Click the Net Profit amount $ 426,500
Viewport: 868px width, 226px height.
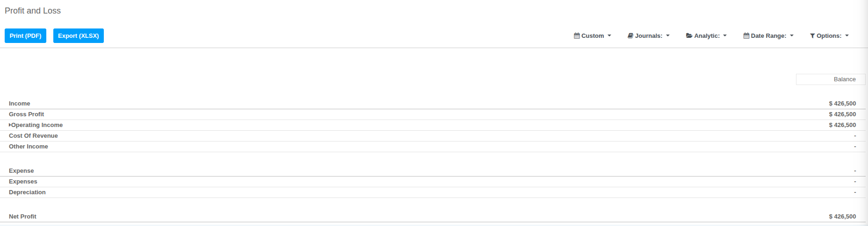842,217
